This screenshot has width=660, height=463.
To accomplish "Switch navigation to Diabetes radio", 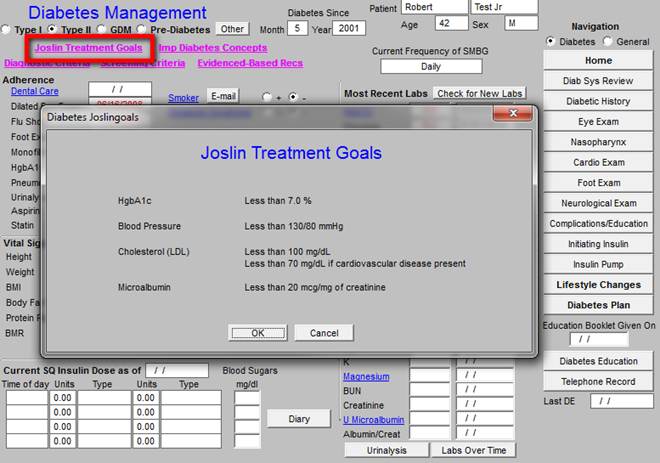I will coord(550,41).
